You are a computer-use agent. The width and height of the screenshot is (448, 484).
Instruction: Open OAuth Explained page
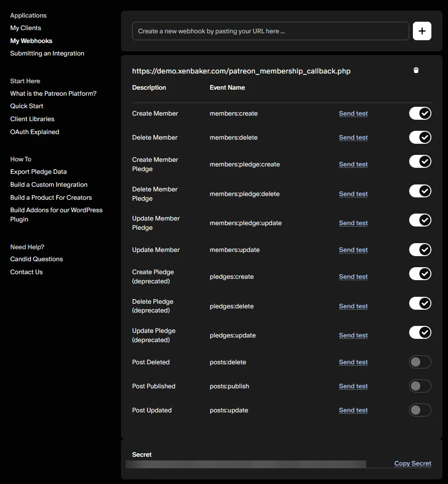(35, 132)
